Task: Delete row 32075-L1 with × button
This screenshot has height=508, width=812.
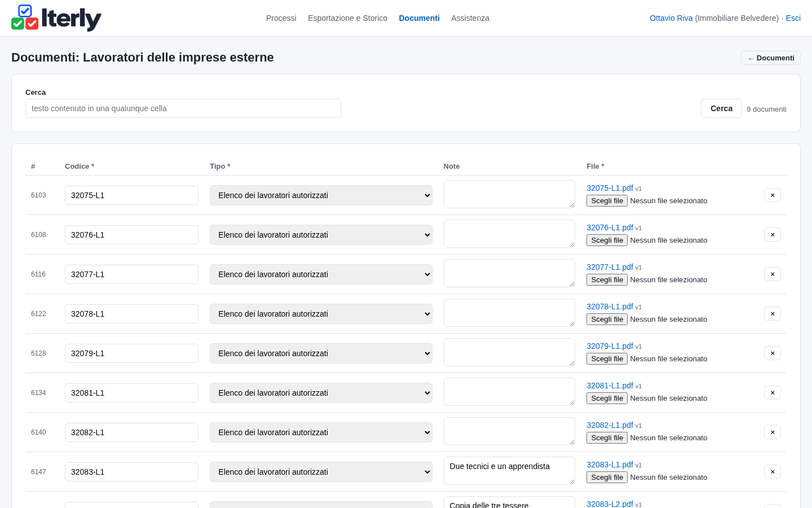Action: pos(773,195)
